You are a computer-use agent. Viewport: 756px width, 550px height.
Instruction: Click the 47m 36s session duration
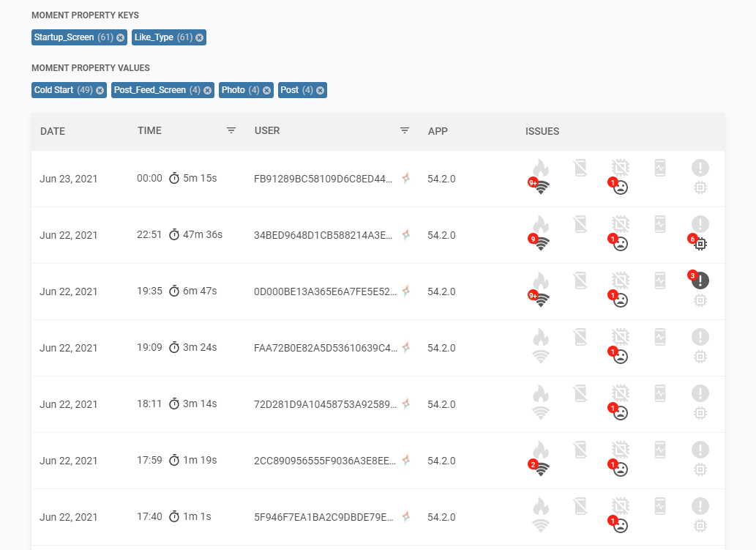203,235
